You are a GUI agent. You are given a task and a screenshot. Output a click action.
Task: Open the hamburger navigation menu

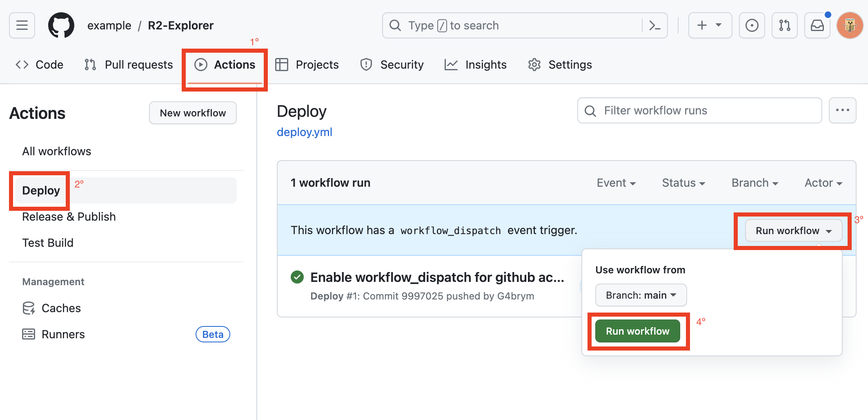pyautogui.click(x=22, y=25)
